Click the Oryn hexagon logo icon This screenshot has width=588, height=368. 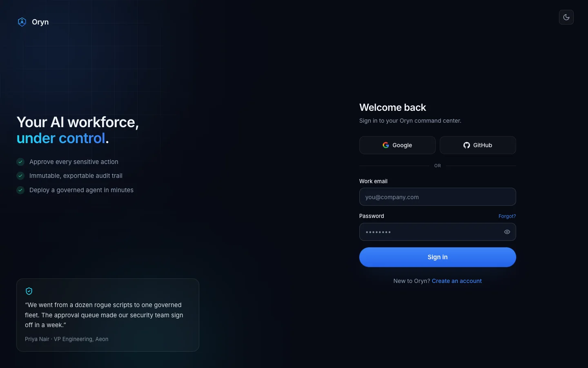click(x=22, y=22)
